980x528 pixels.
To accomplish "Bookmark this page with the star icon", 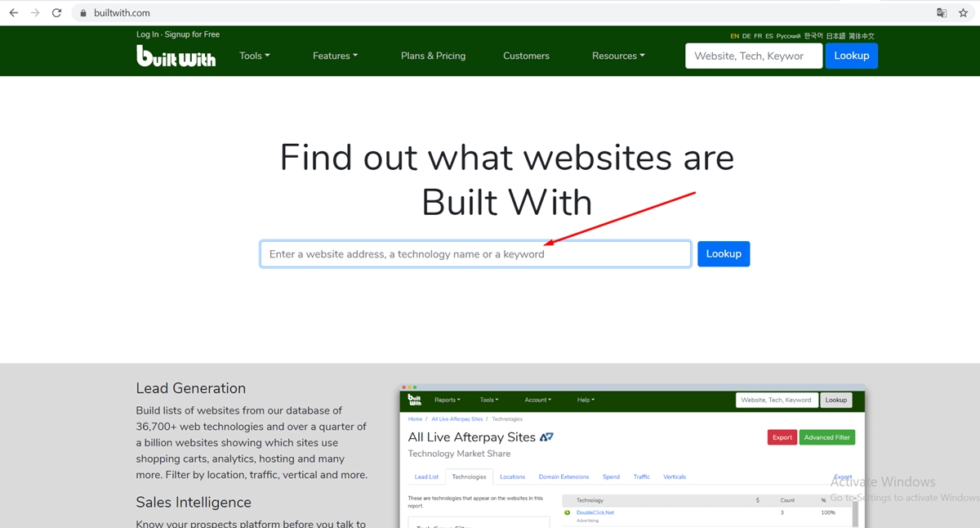I will coord(963,13).
